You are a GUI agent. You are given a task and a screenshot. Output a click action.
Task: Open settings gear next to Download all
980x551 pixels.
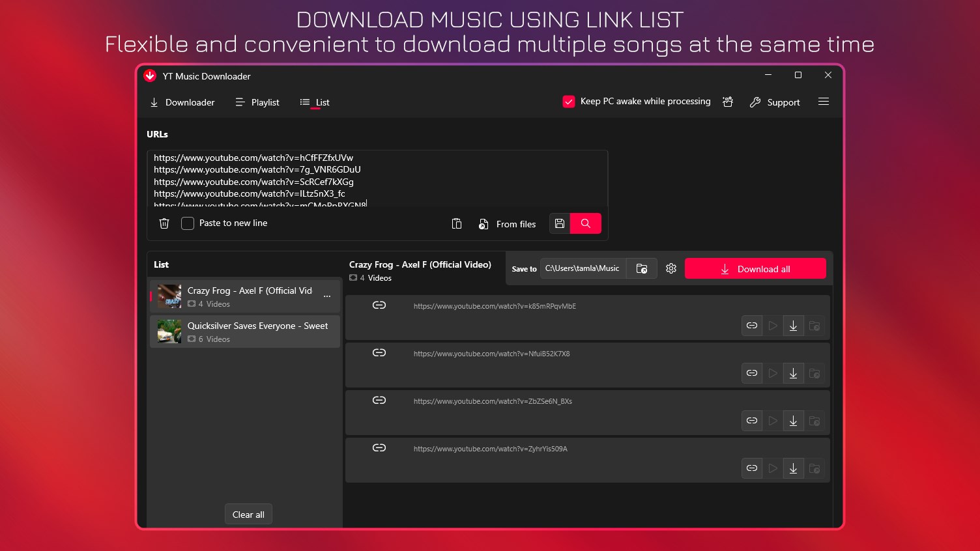pyautogui.click(x=671, y=268)
